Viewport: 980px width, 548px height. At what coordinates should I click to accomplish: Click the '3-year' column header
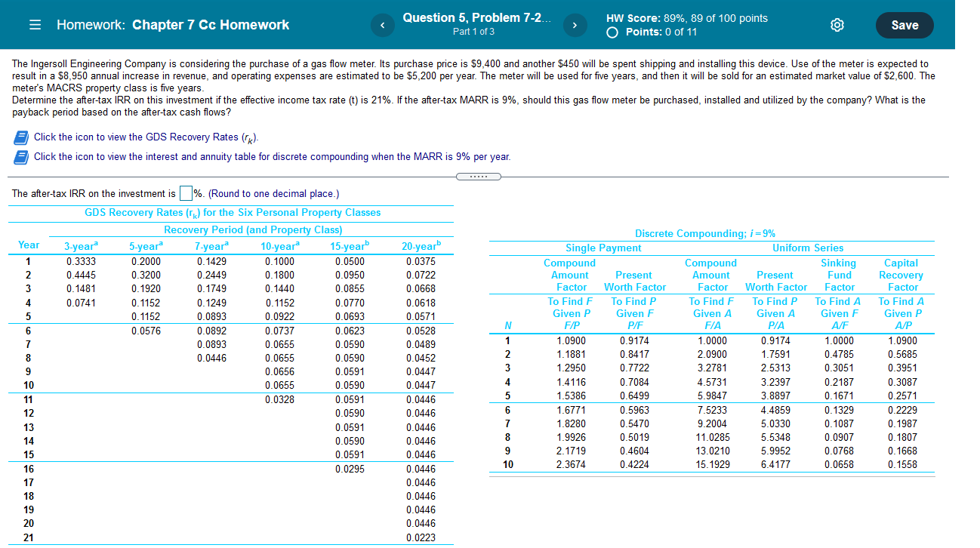pos(80,245)
